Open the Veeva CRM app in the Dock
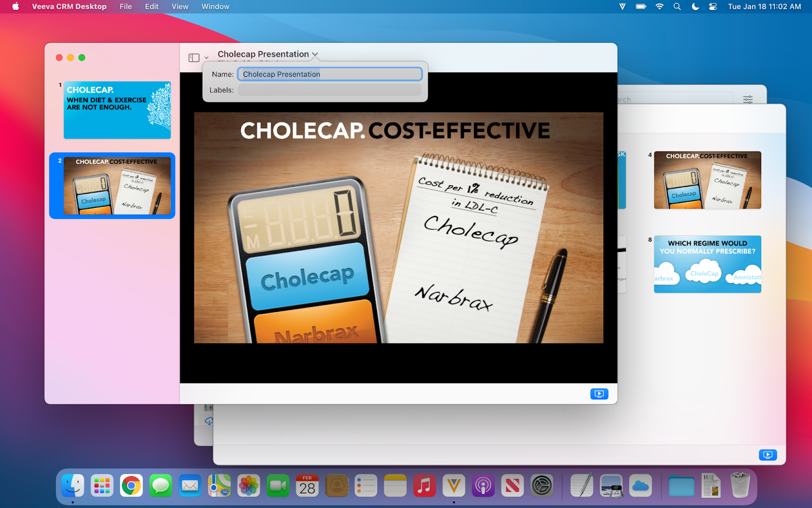The height and width of the screenshot is (508, 812). (454, 486)
